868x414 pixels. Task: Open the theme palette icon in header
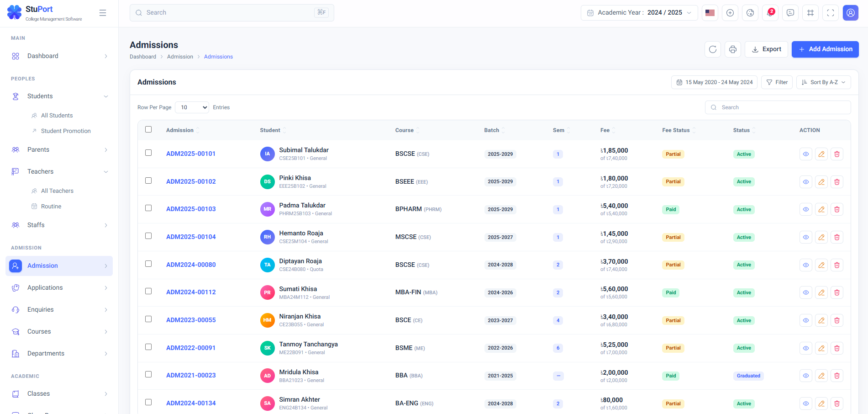[x=750, y=13]
